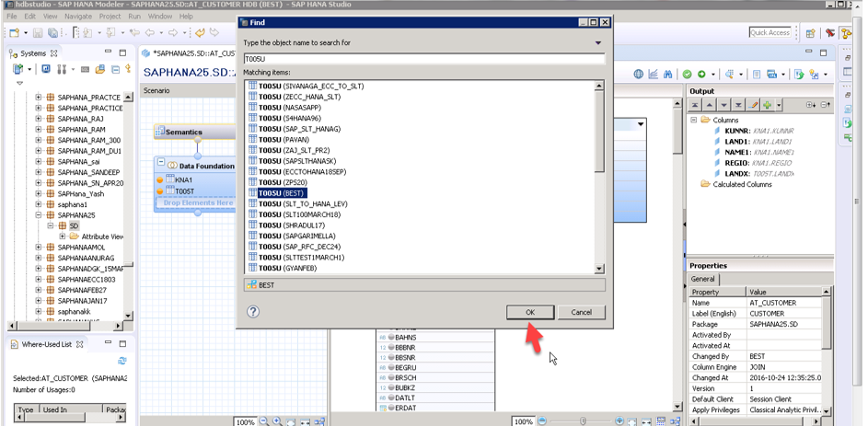Click zoom-out minus button beside slider
Viewport: 868px width, 426px height.
point(543,421)
